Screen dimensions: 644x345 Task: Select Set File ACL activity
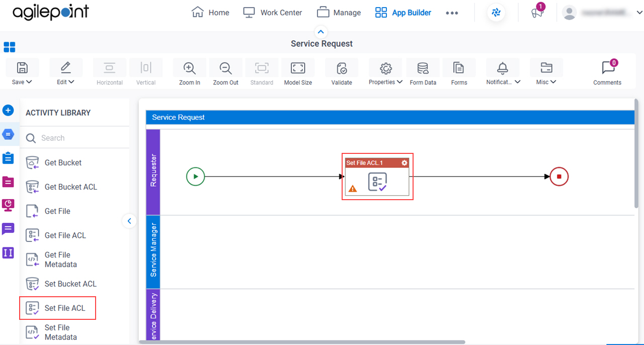coord(58,308)
